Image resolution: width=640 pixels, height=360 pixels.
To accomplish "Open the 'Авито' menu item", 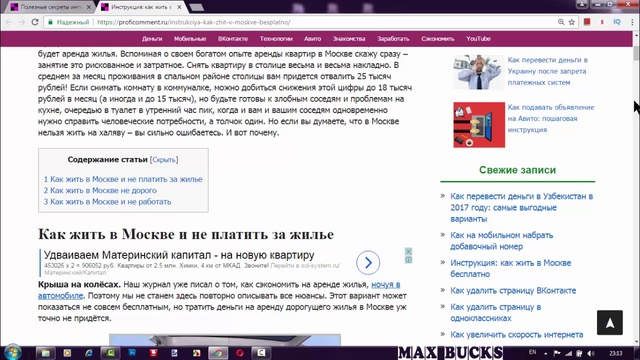I will coord(312,39).
